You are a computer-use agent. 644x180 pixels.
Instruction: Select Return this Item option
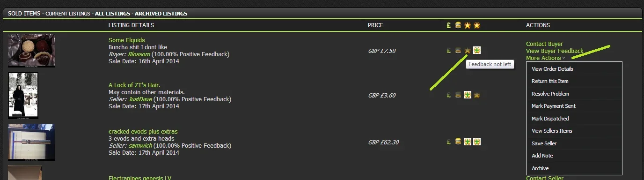coord(550,81)
